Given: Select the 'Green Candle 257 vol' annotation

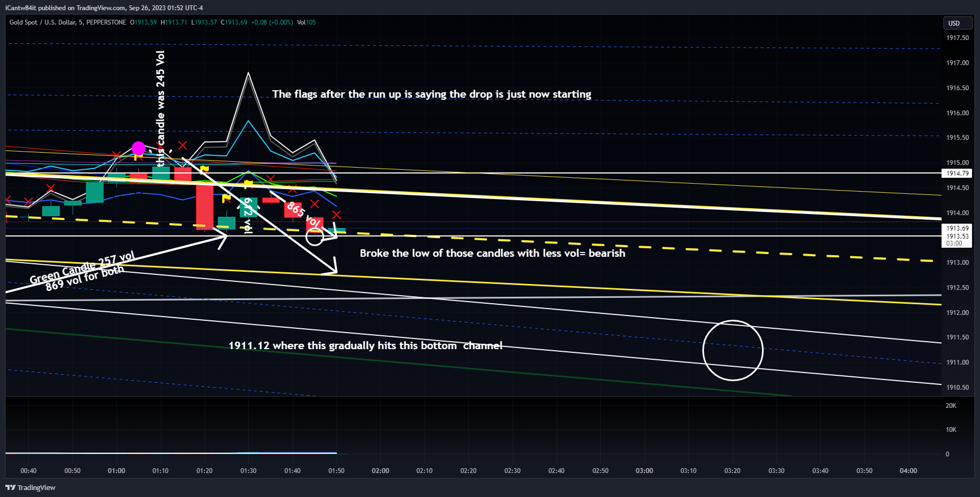Looking at the screenshot, I should point(82,268).
